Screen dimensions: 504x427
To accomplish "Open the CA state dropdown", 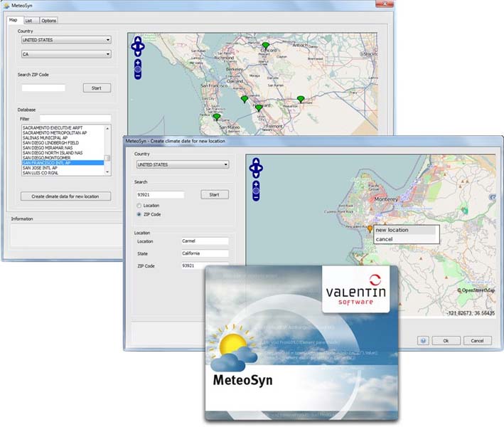I will tap(66, 54).
